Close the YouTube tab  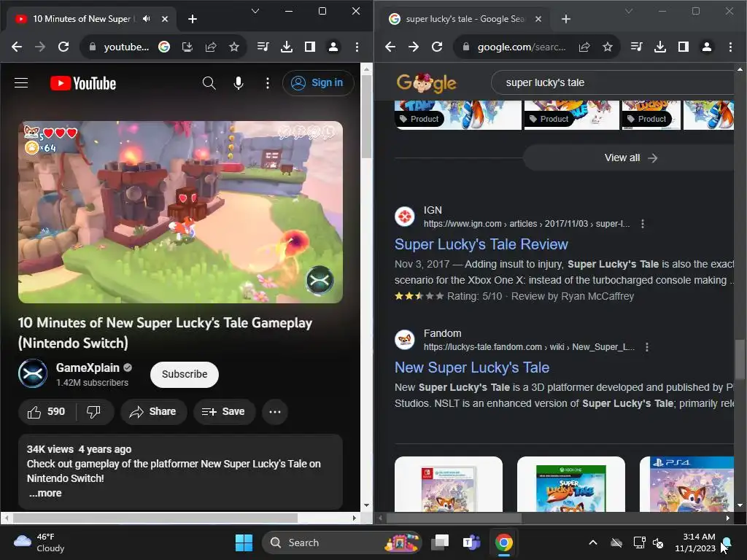coord(164,19)
